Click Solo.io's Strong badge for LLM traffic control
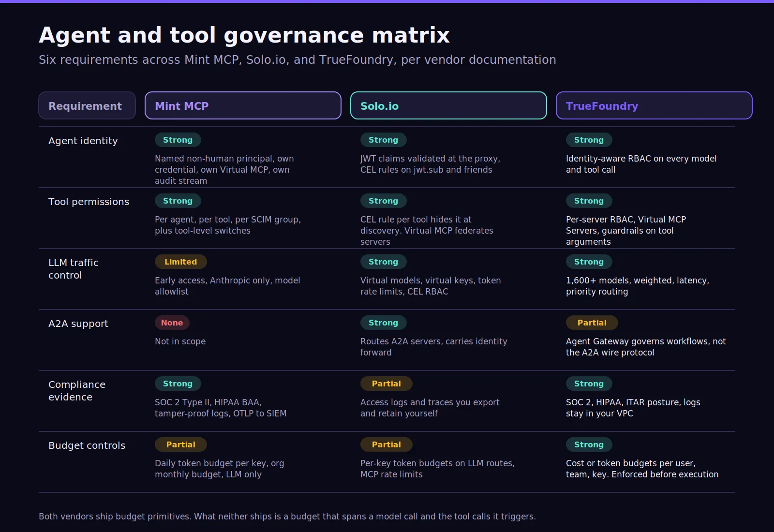The image size is (774, 532). point(384,262)
